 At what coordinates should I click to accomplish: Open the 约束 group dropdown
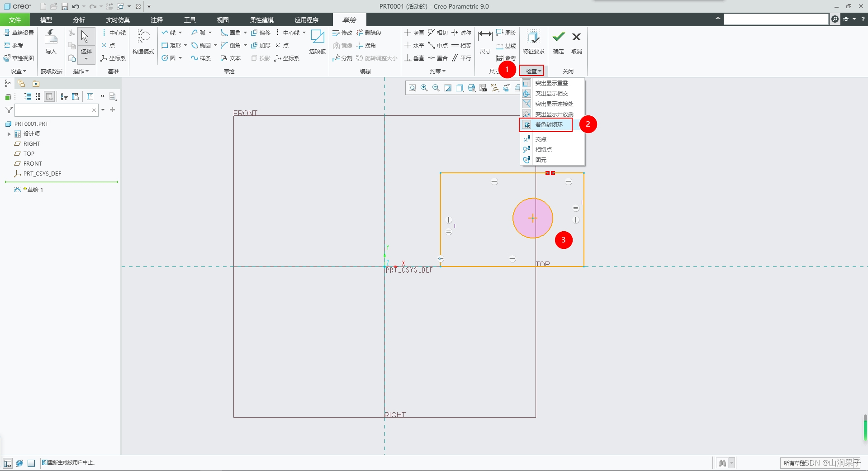pyautogui.click(x=437, y=71)
